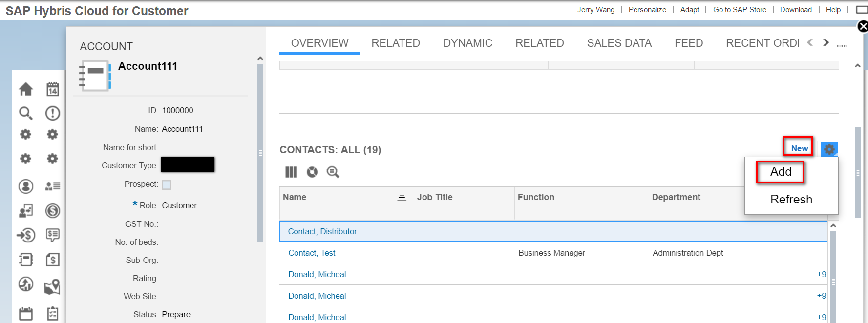Click the sort icon in Name column

(402, 198)
